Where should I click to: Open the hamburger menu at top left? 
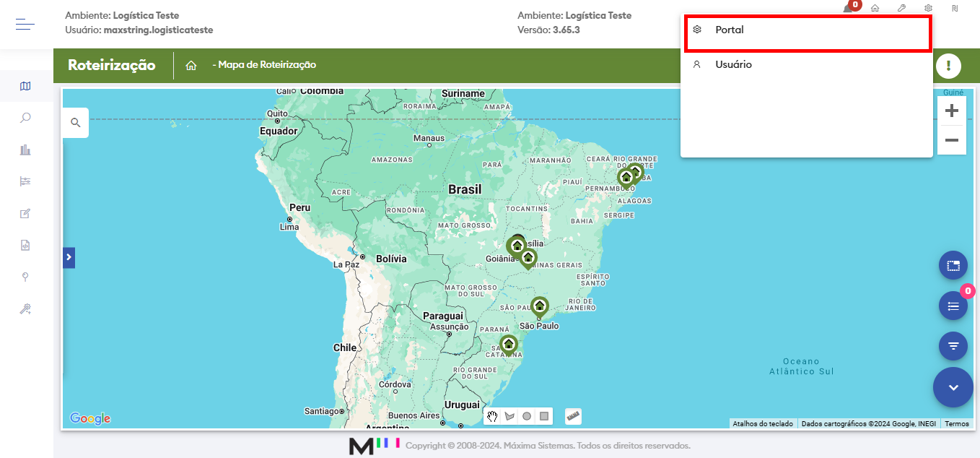click(x=25, y=25)
